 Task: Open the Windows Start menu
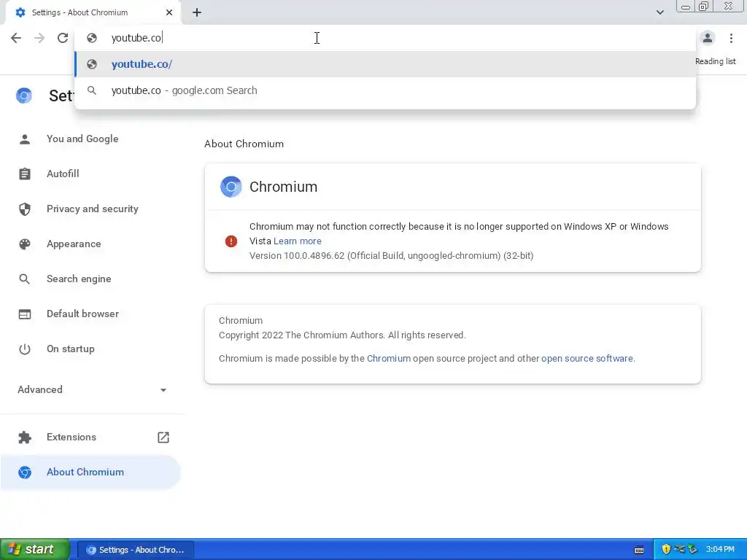35,550
